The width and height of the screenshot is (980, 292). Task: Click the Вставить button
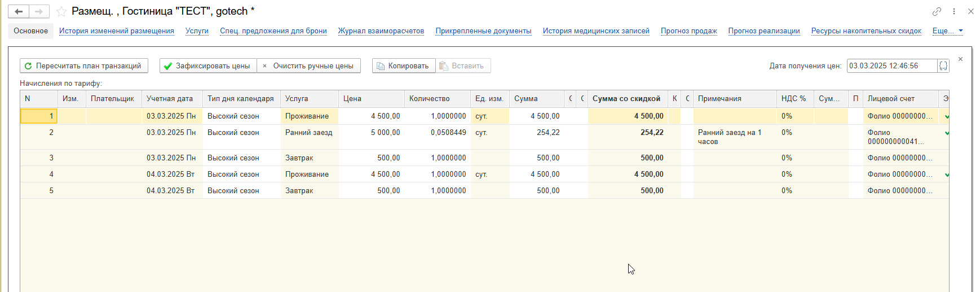(463, 66)
